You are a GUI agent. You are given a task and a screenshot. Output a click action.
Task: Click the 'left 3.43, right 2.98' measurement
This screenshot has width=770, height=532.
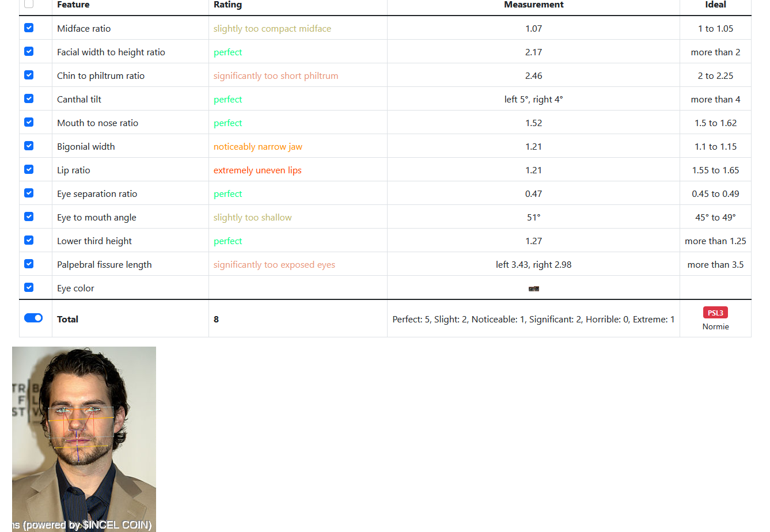click(x=534, y=264)
